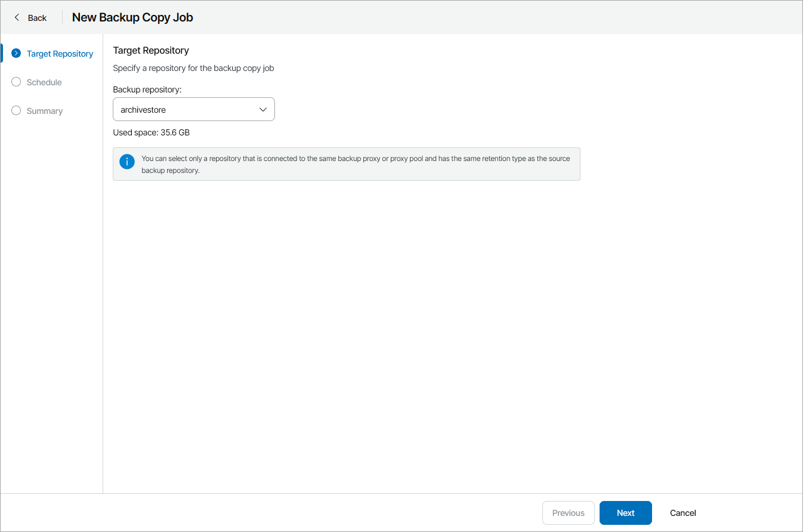Image resolution: width=803 pixels, height=532 pixels.
Task: Click the Back text link
Action: pos(37,18)
